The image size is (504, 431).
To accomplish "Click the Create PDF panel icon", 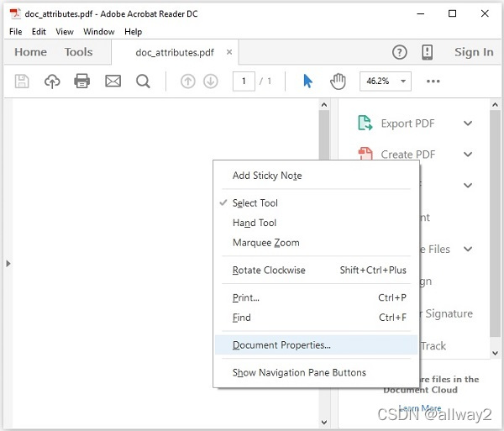I will coord(365,153).
